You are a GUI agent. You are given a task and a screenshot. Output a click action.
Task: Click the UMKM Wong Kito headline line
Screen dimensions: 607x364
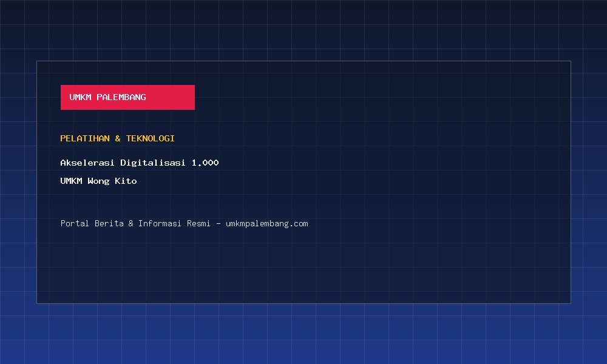click(x=98, y=181)
